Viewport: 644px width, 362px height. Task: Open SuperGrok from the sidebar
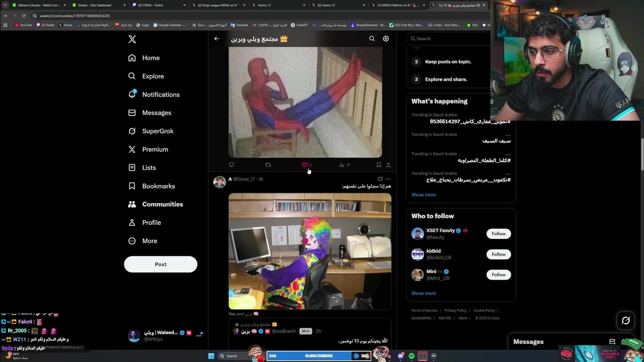point(151,131)
